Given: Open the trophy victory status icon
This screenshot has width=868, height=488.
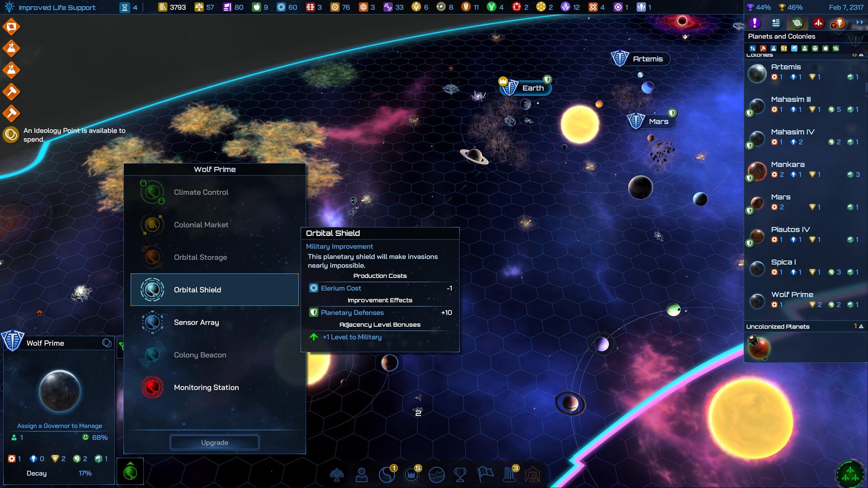Looking at the screenshot, I should (x=460, y=474).
